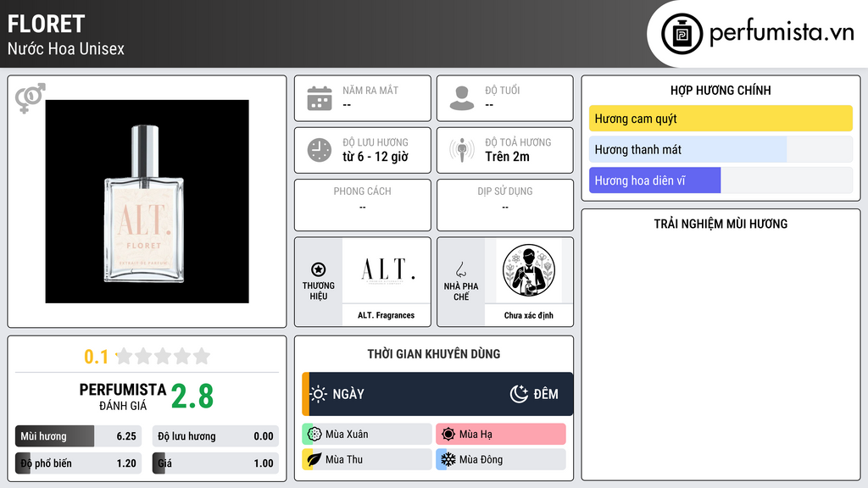The height and width of the screenshot is (488, 868).
Task: Click the person icon beside Độ tuổi
Action: 462,98
